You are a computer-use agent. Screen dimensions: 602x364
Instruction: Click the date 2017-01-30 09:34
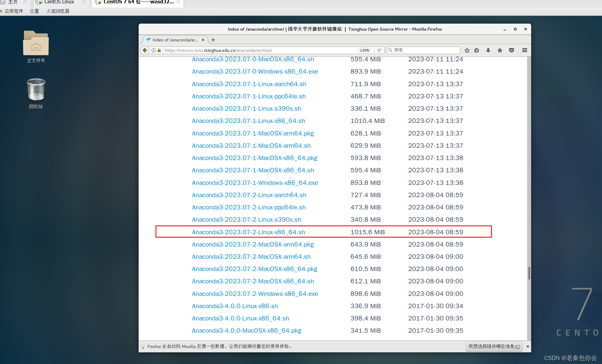[x=435, y=306]
